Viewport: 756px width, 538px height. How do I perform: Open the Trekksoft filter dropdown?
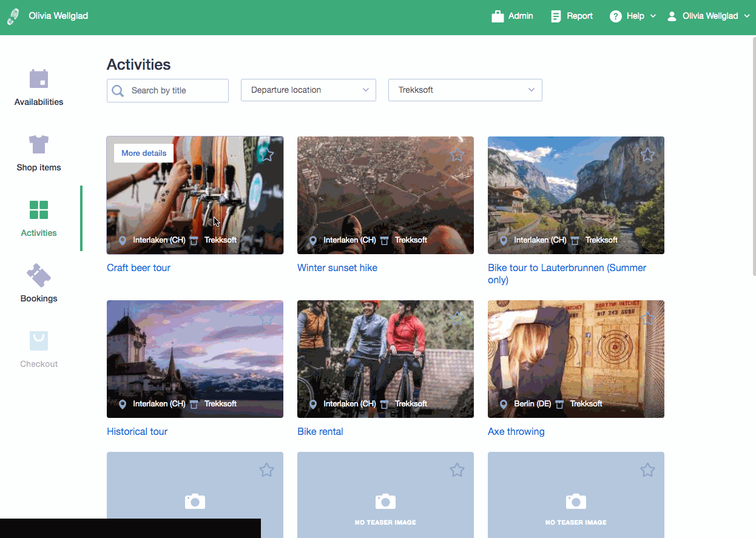coord(465,90)
